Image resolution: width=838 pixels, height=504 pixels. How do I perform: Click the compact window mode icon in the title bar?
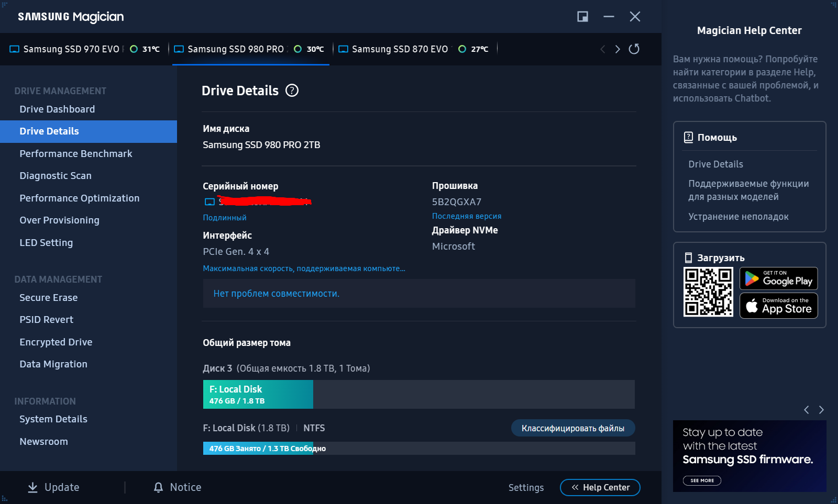pos(582,17)
